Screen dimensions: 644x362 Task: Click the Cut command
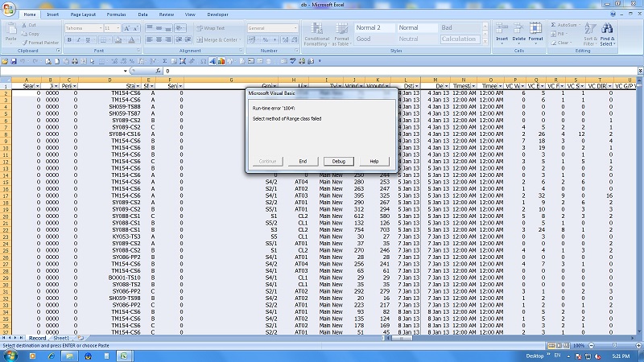pyautogui.click(x=29, y=25)
